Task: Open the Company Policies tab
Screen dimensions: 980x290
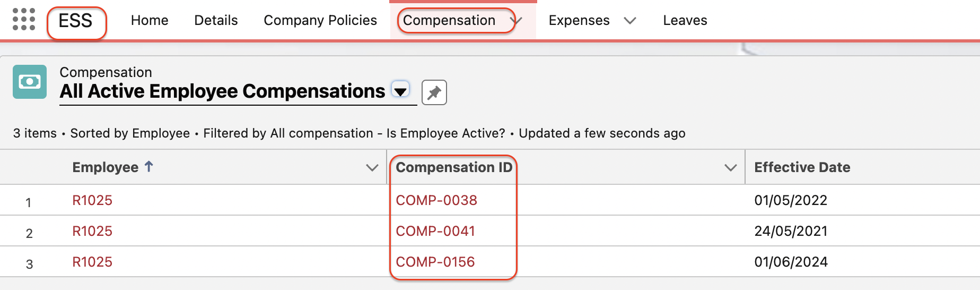Action: [320, 20]
